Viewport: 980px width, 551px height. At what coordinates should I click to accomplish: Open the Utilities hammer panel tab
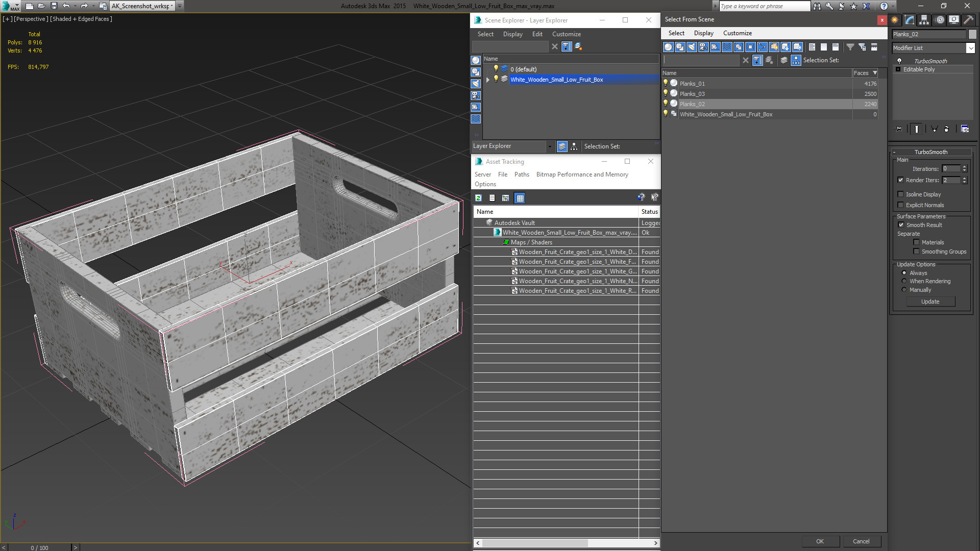click(968, 20)
